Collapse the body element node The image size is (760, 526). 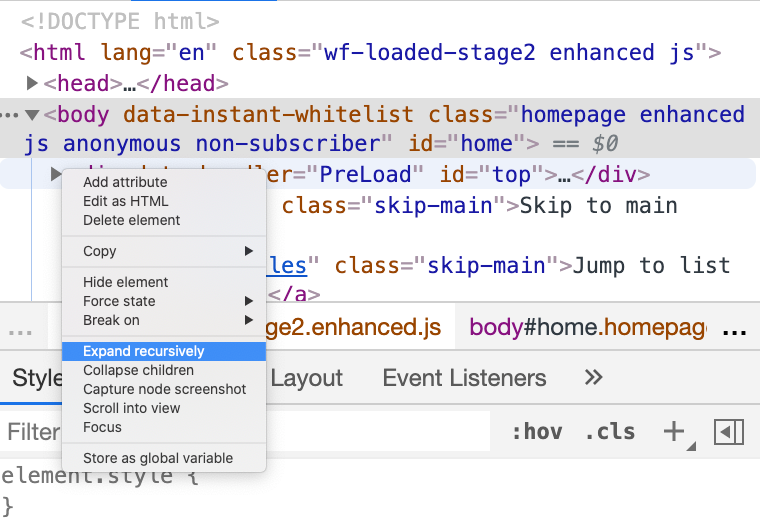(32, 115)
